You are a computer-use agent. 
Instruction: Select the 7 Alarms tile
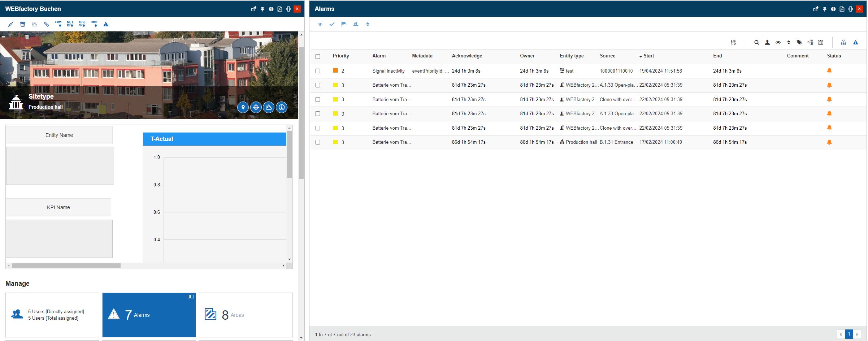point(149,315)
